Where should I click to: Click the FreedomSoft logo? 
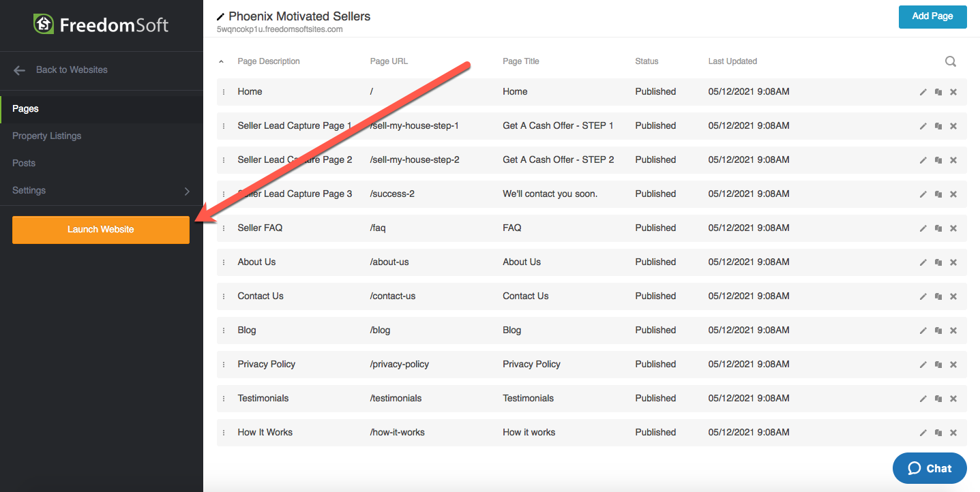coord(101,25)
